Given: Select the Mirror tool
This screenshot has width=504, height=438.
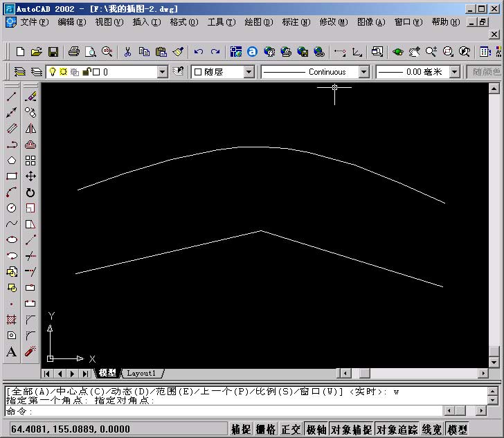Looking at the screenshot, I should pos(30,128).
